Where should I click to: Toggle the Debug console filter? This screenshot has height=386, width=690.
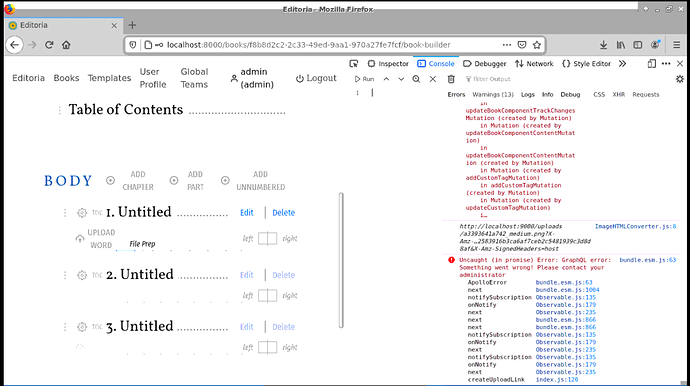[570, 95]
